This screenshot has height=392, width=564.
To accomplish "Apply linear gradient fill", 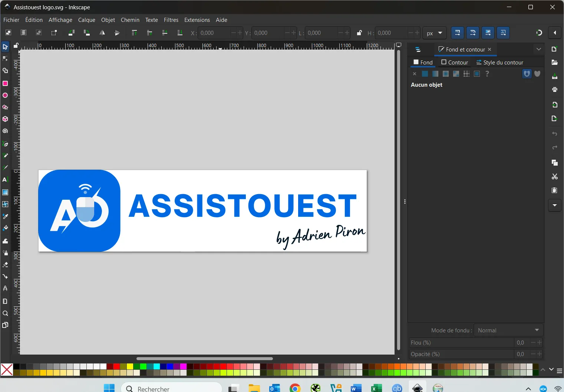I will 435,74.
